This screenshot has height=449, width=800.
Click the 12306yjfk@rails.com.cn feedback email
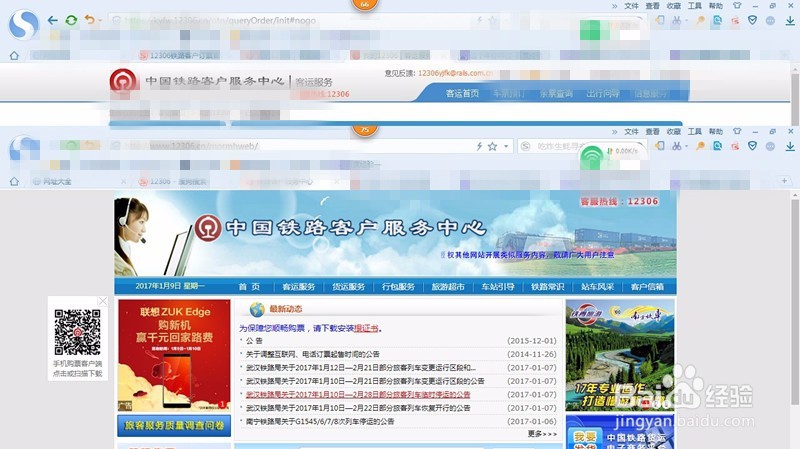[455, 73]
